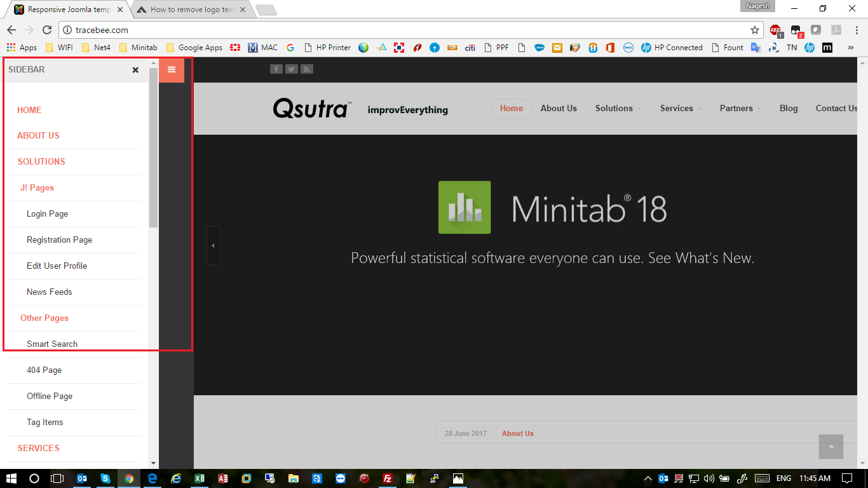
Task: Open the Minitab bookmark folder
Action: (x=138, y=48)
